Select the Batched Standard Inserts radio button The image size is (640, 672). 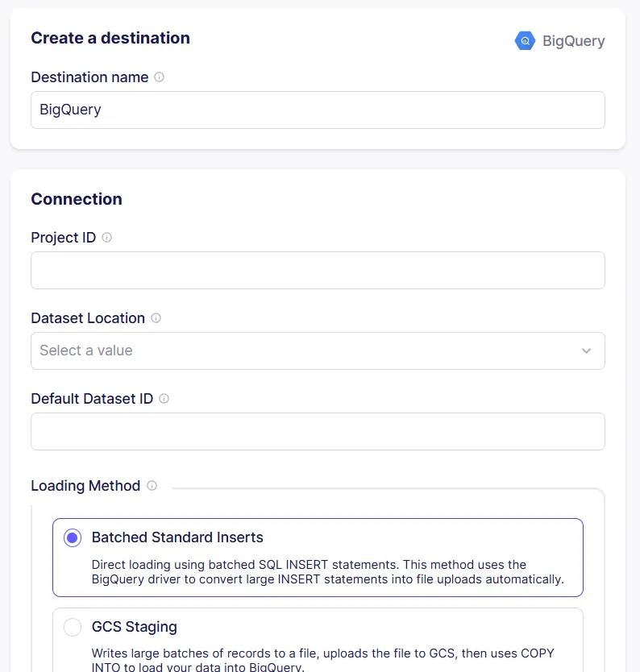tap(73, 537)
